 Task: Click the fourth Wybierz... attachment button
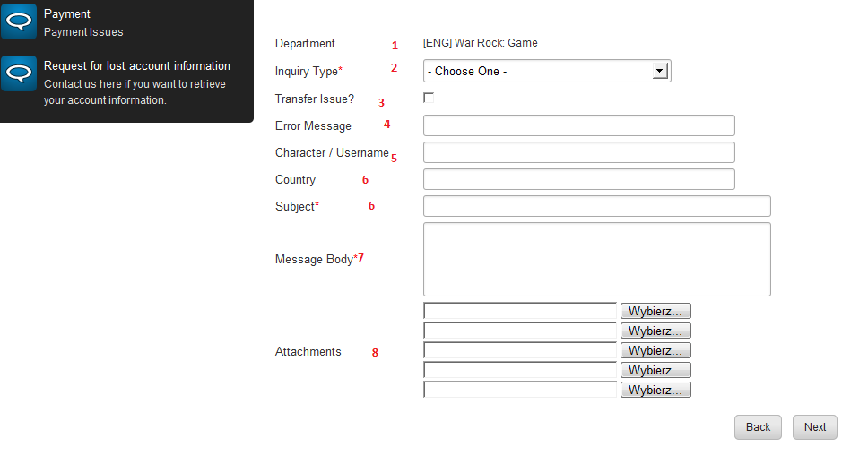point(655,370)
